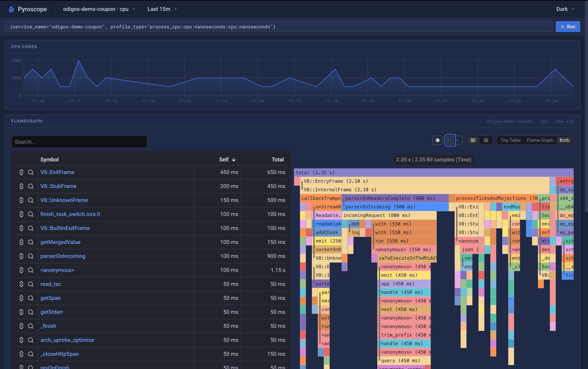588x369 pixels.
Task: Run the profile query
Action: click(x=568, y=27)
